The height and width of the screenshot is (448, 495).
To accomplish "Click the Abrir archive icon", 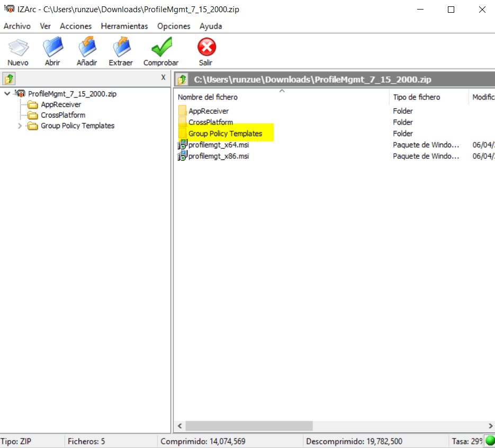I will click(52, 48).
